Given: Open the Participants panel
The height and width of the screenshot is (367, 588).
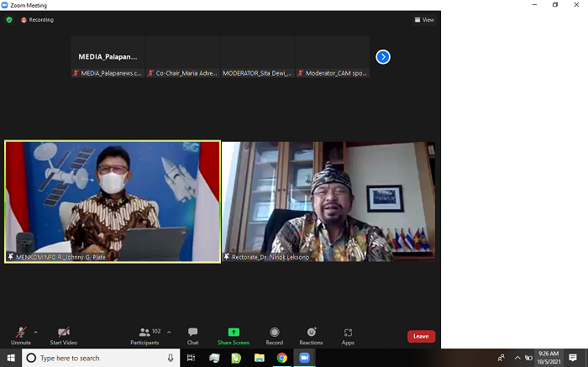Looking at the screenshot, I should click(144, 335).
